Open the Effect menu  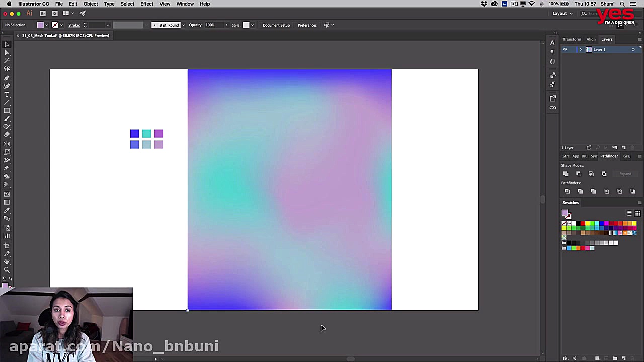click(x=147, y=4)
